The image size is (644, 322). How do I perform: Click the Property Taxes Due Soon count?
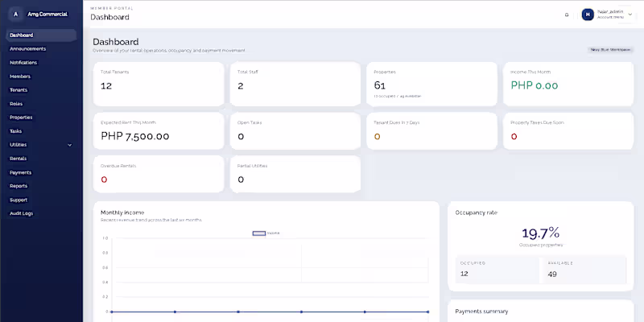[x=514, y=136]
